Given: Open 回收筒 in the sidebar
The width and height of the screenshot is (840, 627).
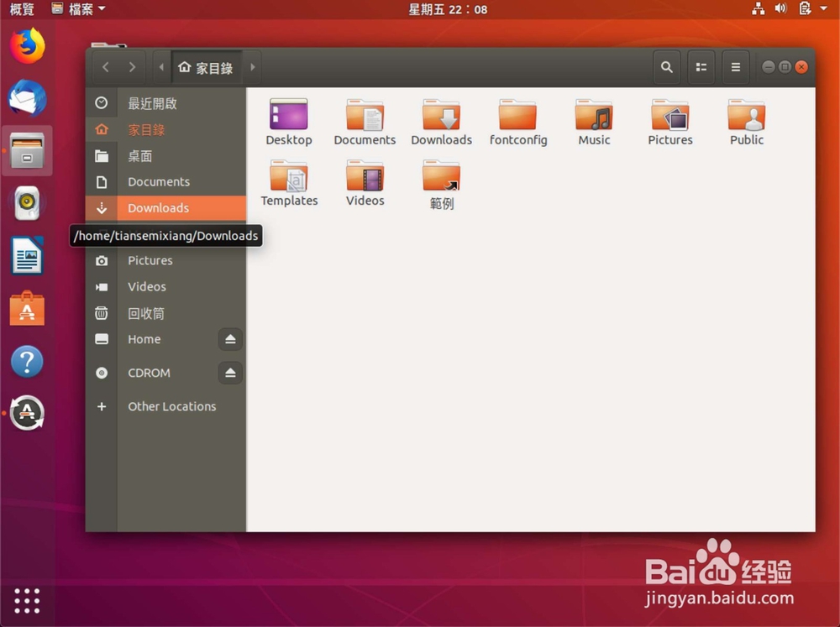Looking at the screenshot, I should point(165,313).
